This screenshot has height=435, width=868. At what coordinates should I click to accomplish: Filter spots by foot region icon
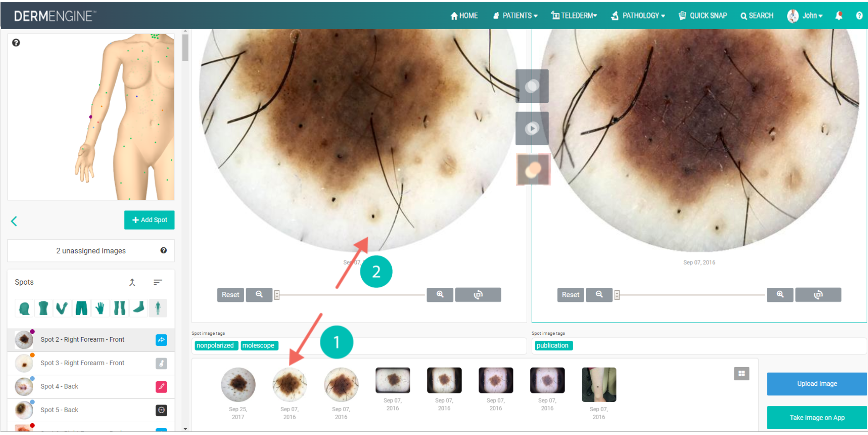tap(139, 308)
